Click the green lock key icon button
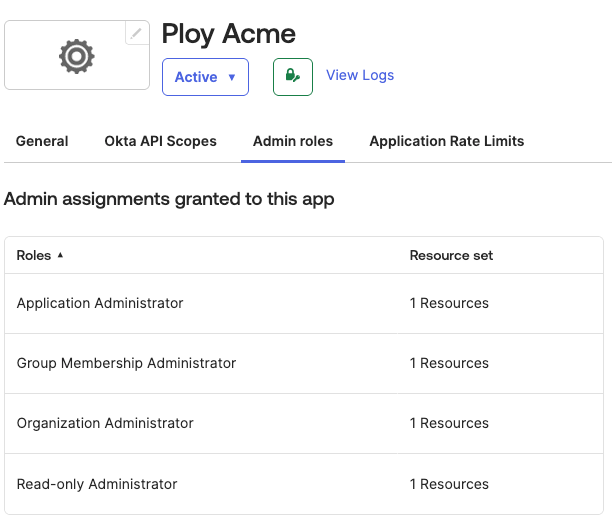Viewport: 612px width, 529px height. 292,76
